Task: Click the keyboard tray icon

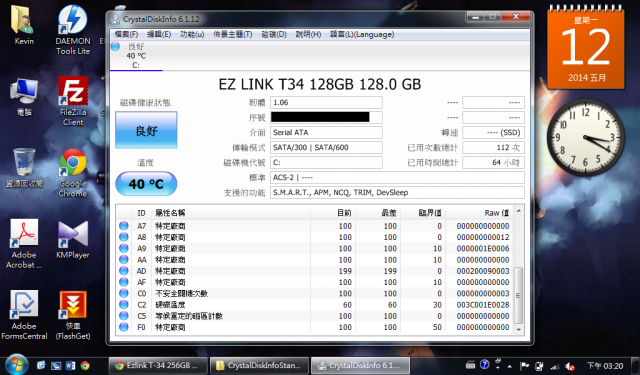Action: [470, 364]
